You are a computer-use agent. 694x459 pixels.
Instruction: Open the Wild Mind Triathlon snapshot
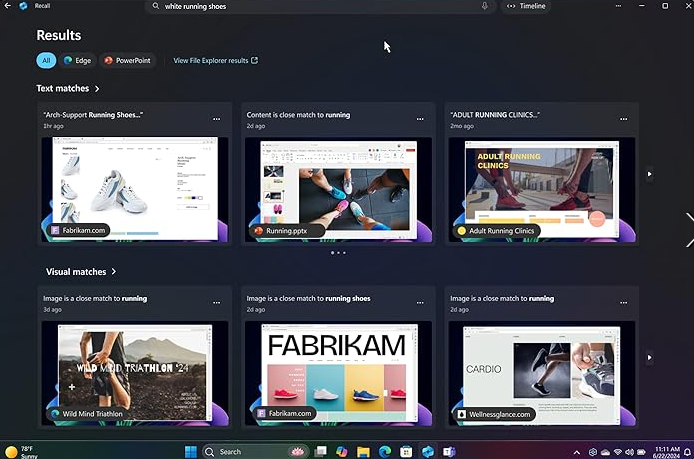pyautogui.click(x=135, y=372)
